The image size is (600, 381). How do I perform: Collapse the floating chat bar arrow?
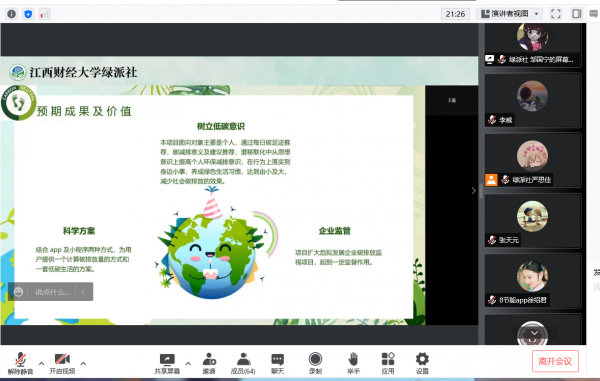pyautogui.click(x=83, y=292)
